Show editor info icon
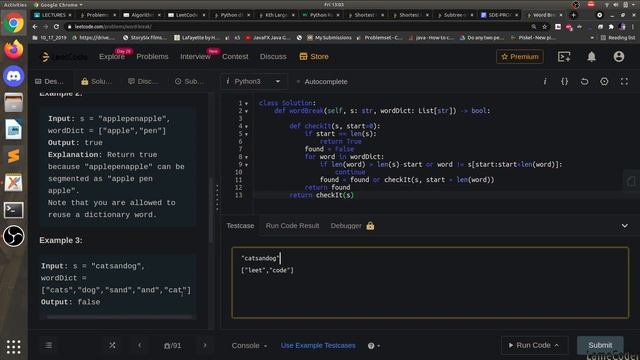 tap(545, 82)
